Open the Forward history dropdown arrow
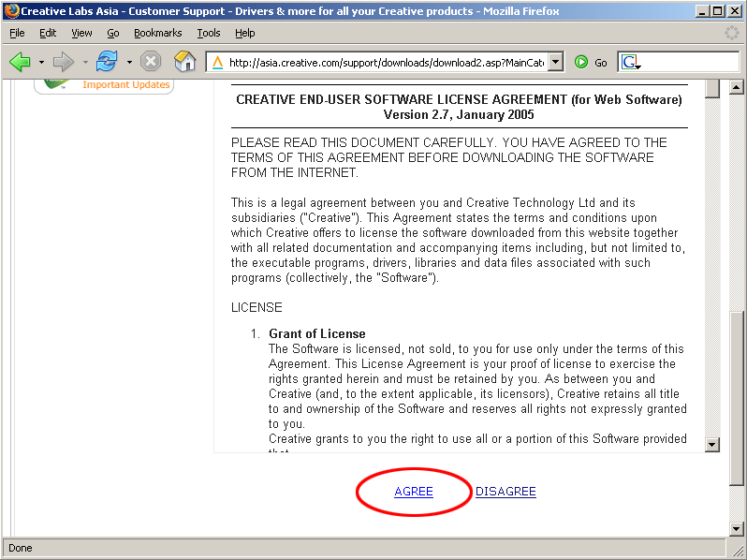The image size is (747, 560). coord(85,63)
